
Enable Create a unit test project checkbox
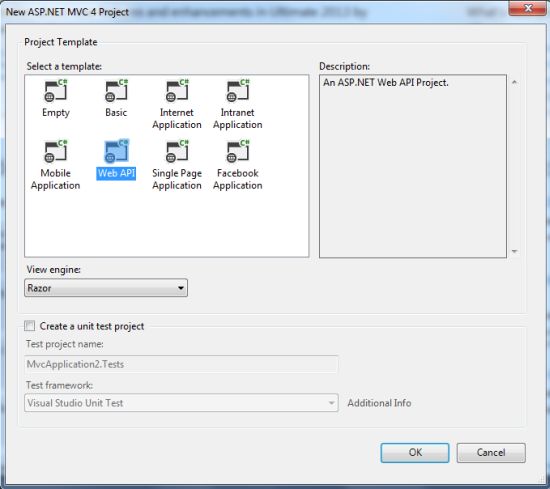click(x=30, y=326)
